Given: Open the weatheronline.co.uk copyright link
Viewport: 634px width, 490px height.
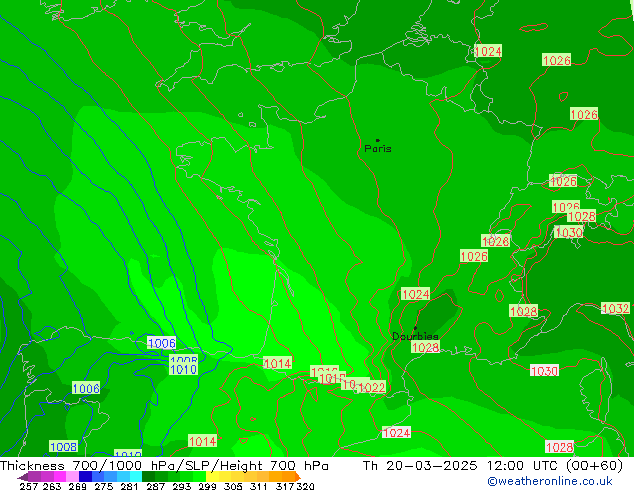Looking at the screenshot, I should point(550,481).
